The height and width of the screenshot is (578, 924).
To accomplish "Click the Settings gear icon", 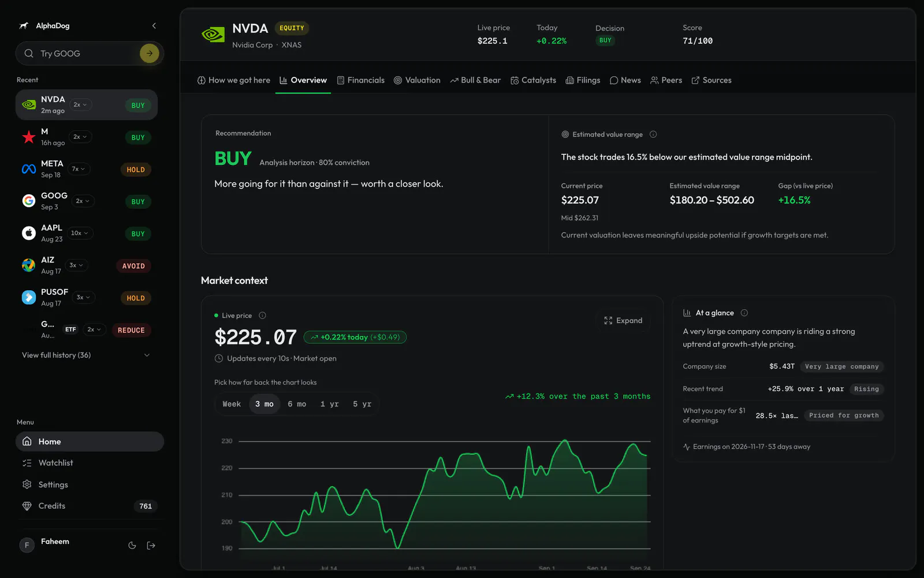I will click(27, 484).
